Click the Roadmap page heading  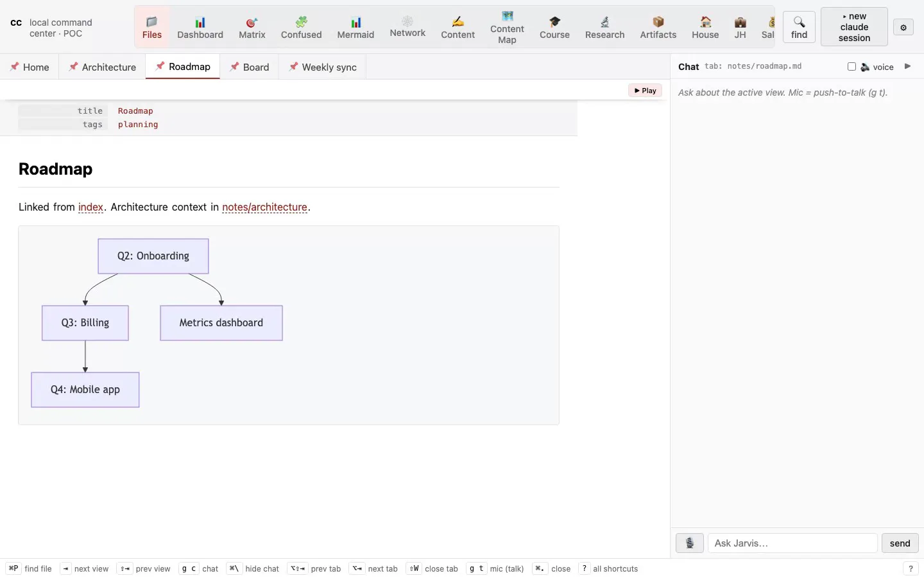click(56, 169)
